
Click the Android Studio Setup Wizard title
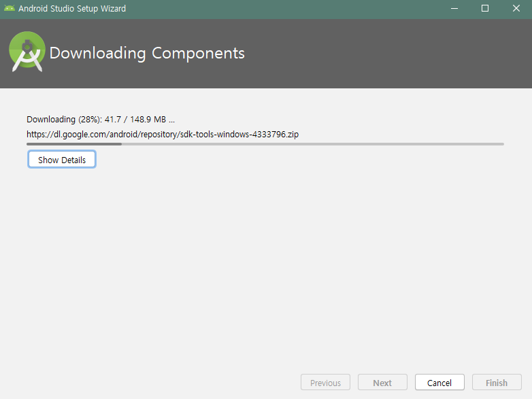point(72,8)
